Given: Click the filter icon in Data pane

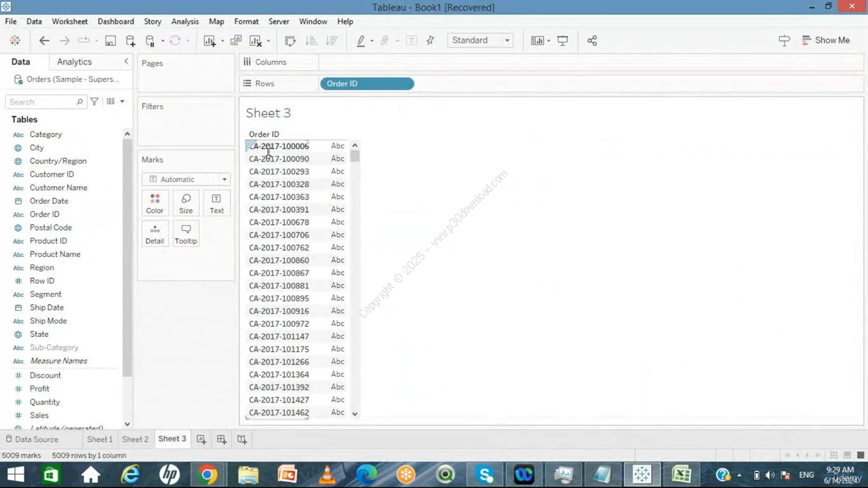Looking at the screenshot, I should click(x=94, y=102).
